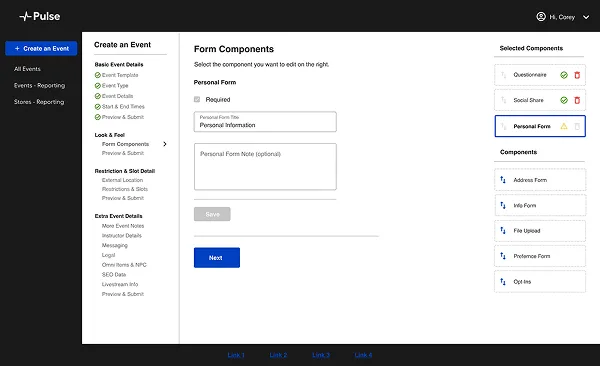Open footer Link 4

363,355
